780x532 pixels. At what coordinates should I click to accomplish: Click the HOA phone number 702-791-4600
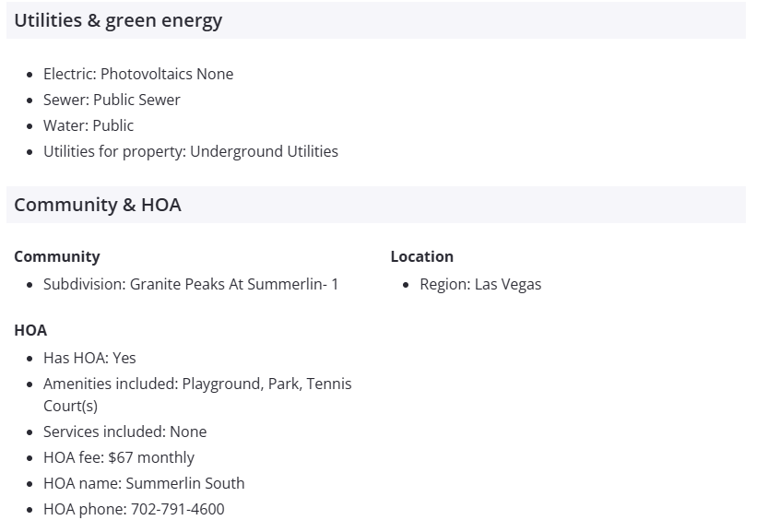point(175,509)
